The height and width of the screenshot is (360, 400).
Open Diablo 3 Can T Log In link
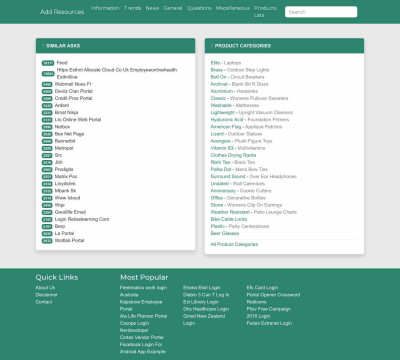[206, 295]
